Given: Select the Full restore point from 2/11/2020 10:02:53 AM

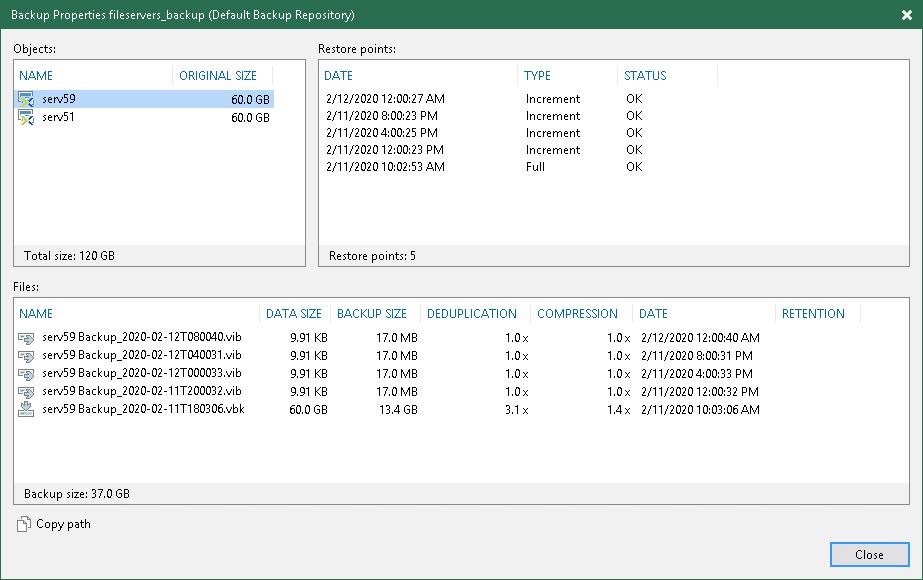Looking at the screenshot, I should [x=385, y=167].
